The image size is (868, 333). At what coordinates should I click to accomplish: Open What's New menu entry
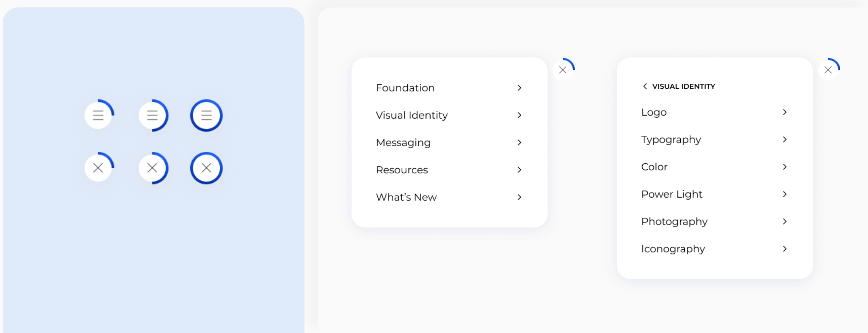point(449,197)
